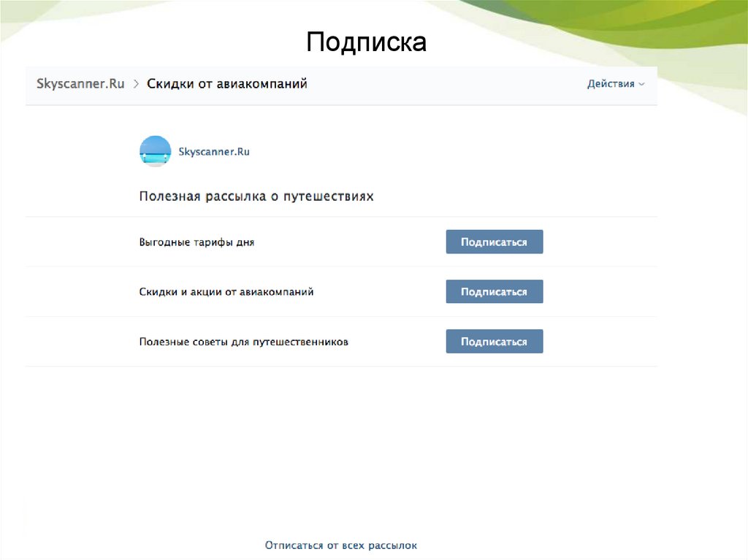Toggle subscription for Выгодные тарифы дня
Image resolution: width=748 pixels, height=560 pixels.
495,241
